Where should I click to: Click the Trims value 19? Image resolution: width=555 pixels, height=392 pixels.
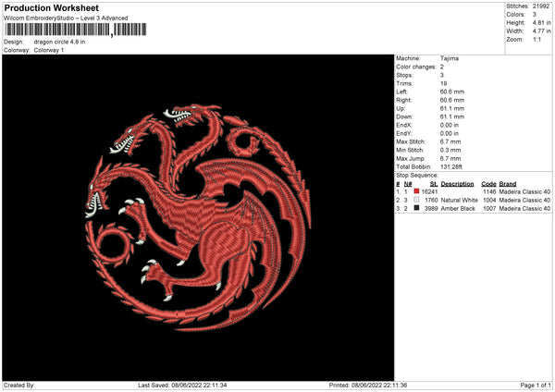(x=443, y=83)
